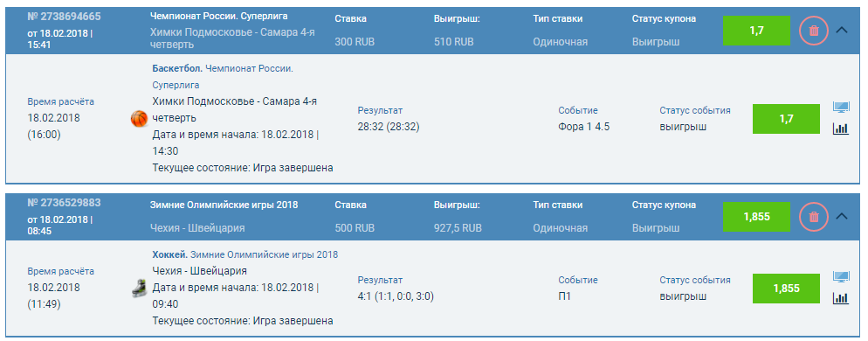
Task: Open monitor icon for Чехия - Швейцария event
Action: 841,276
